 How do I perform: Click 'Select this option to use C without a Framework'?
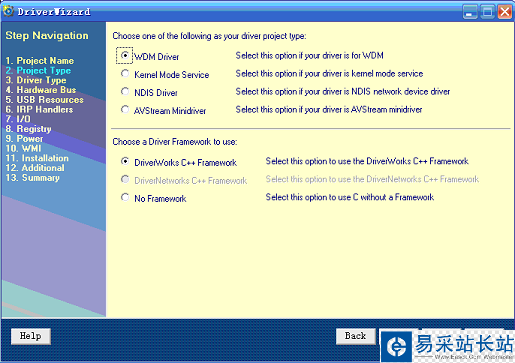click(350, 197)
